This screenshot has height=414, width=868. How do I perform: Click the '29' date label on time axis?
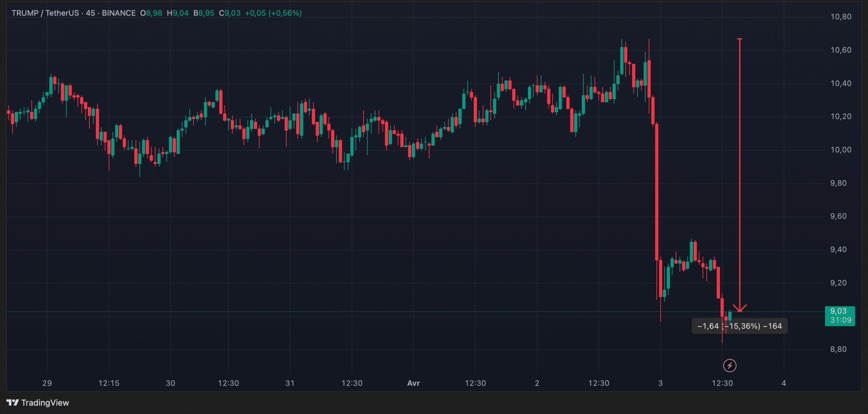[47, 383]
